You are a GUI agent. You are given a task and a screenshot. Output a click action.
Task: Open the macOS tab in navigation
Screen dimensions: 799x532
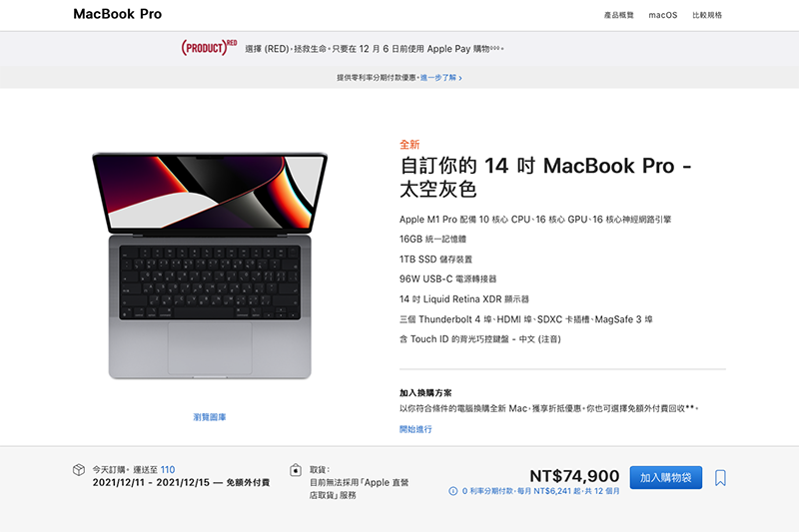coord(662,15)
